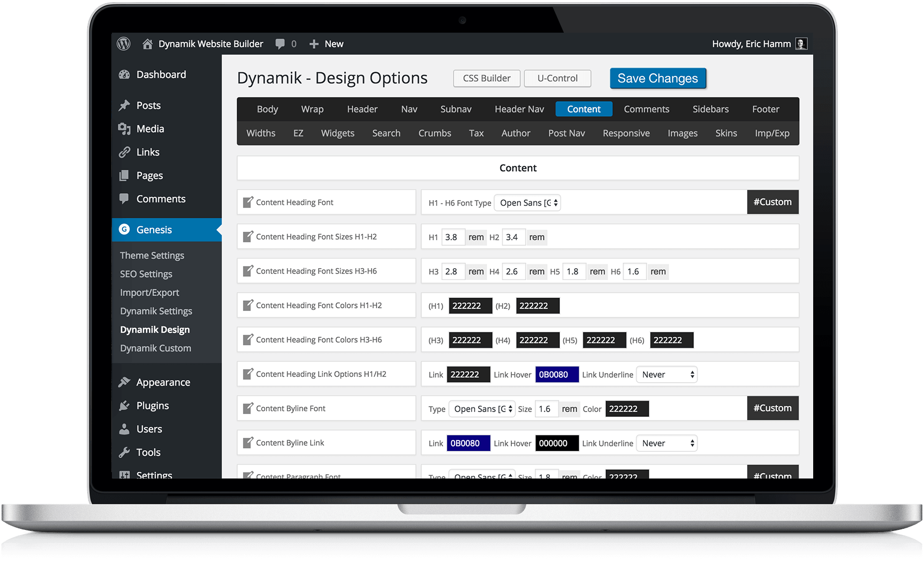Image resolution: width=924 pixels, height=562 pixels.
Task: Open the Dynamik Custom submenu link
Action: [155, 348]
